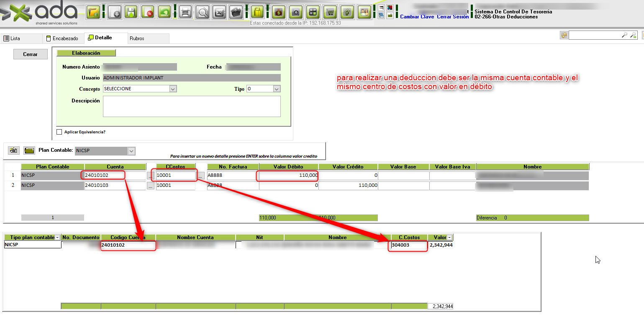Click the printer toolbar icon
The height and width of the screenshot is (329, 644).
[185, 12]
